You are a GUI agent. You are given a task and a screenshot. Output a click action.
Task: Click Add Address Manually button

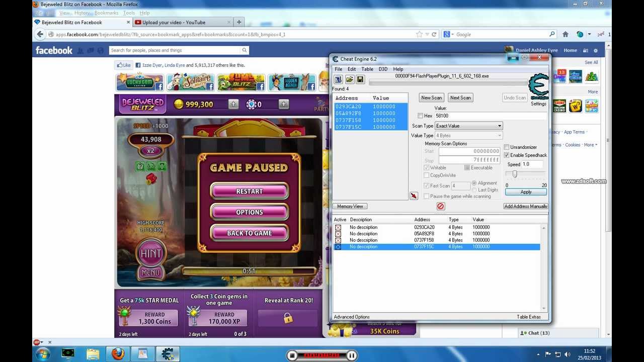(x=526, y=206)
